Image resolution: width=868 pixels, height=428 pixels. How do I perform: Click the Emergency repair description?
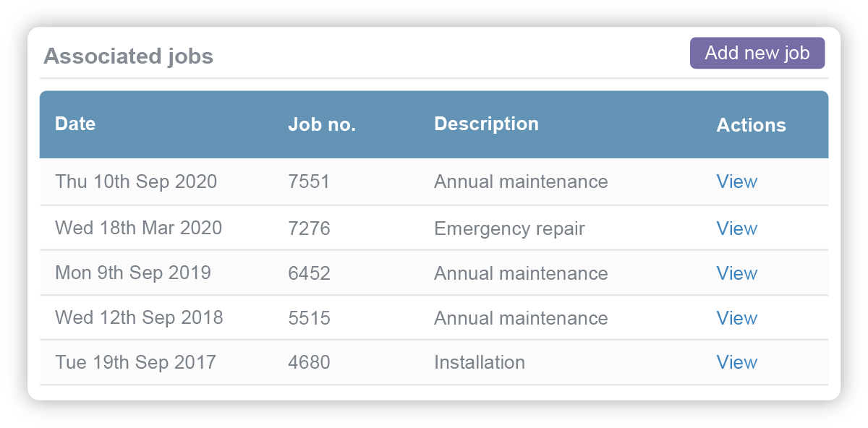(509, 228)
